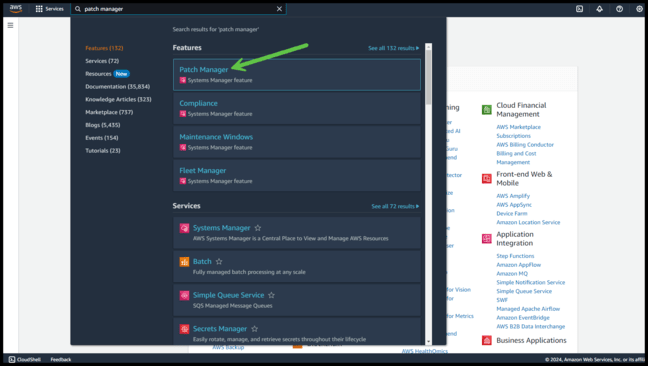Open Secrets Manager service result
The width and height of the screenshot is (648, 366).
click(x=220, y=329)
